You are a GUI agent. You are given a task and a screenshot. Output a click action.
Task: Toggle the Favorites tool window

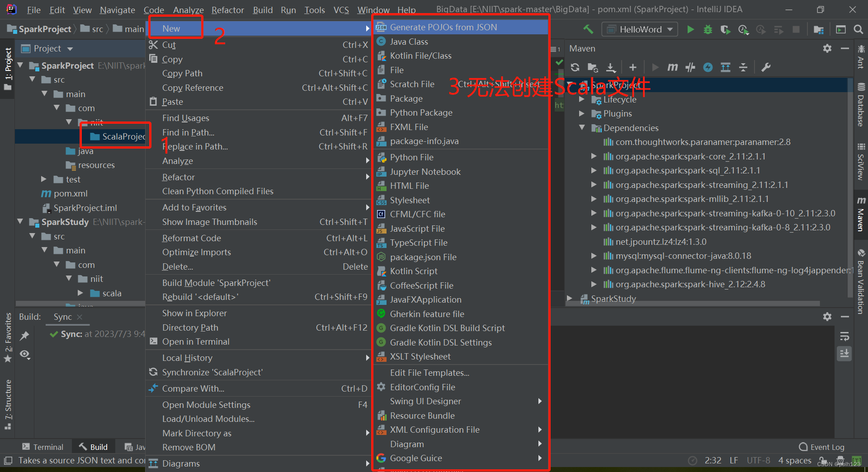(8, 337)
